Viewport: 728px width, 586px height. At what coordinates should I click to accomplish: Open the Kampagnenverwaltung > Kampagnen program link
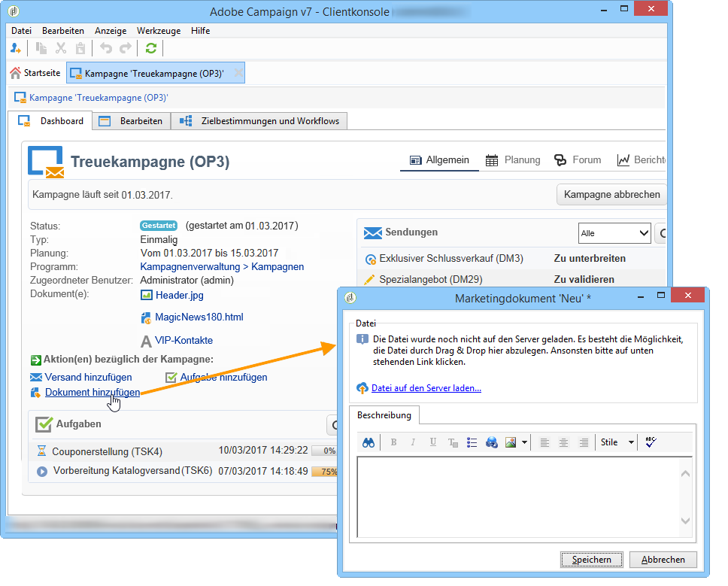click(222, 266)
